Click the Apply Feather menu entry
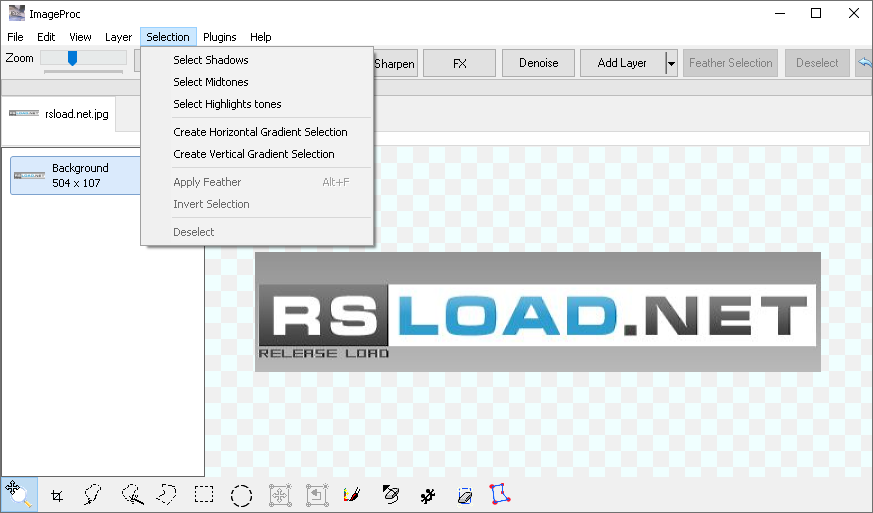The width and height of the screenshot is (873, 513). (257, 182)
